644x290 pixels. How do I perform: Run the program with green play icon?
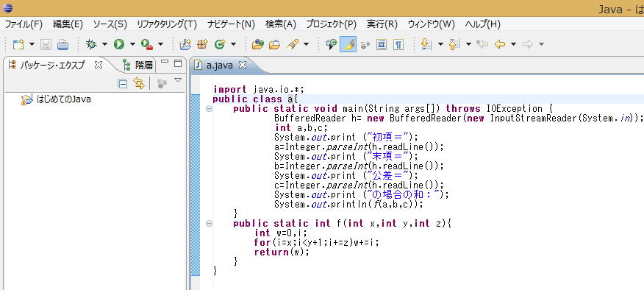pos(119,44)
